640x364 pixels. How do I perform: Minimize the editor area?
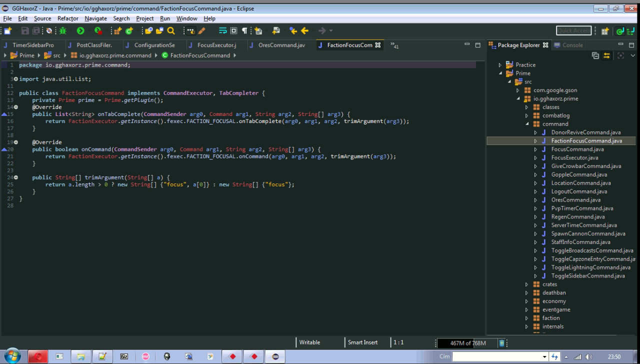click(x=467, y=44)
